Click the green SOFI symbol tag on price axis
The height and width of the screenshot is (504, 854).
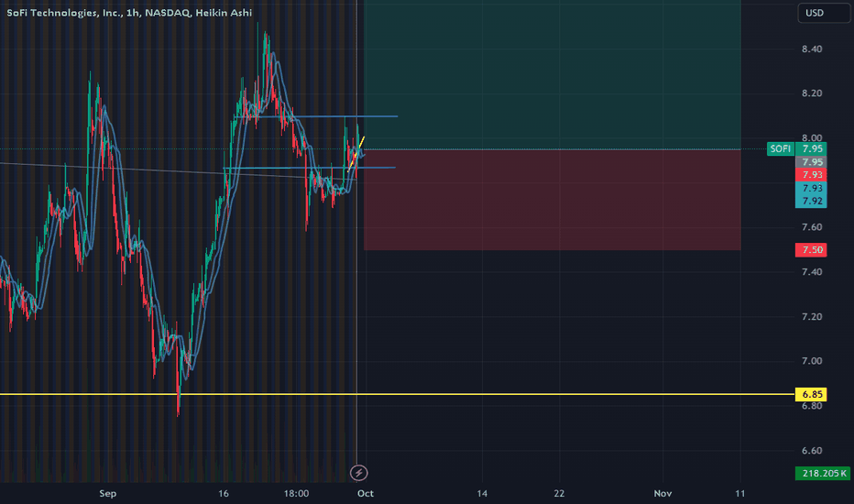click(x=781, y=148)
